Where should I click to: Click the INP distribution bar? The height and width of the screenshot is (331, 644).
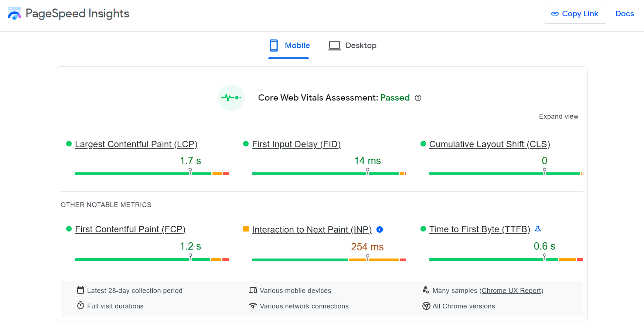pyautogui.click(x=329, y=260)
